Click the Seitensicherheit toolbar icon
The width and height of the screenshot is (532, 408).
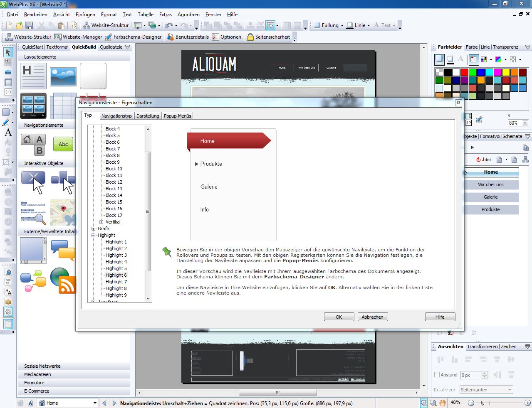click(x=270, y=37)
